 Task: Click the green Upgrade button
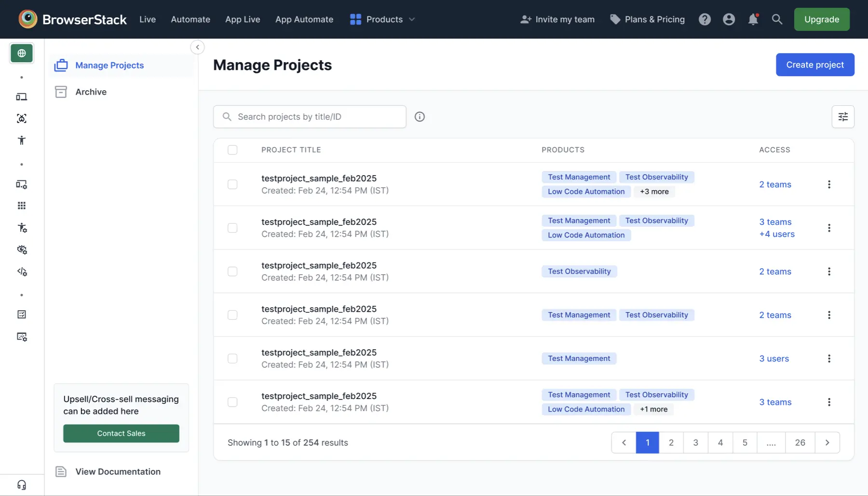(822, 19)
